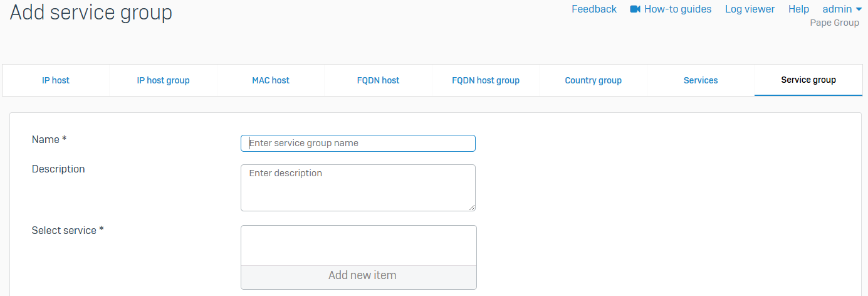Grab the Description box resize handle
Screen dimensions: 868x296
tap(472, 208)
